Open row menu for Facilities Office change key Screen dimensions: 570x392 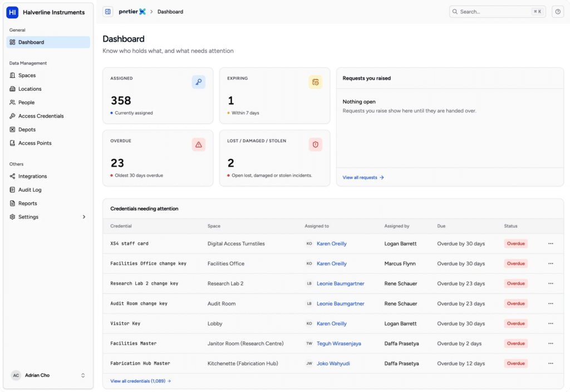tap(551, 264)
